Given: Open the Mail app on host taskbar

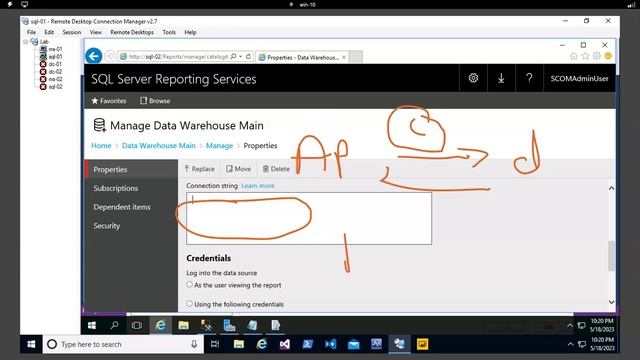Looking at the screenshot, I should click(x=353, y=344).
